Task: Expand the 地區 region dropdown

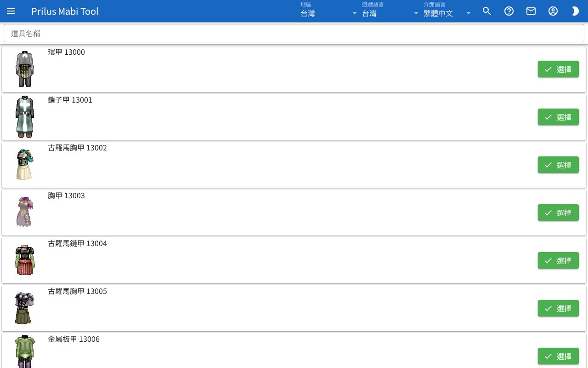Action: click(329, 11)
